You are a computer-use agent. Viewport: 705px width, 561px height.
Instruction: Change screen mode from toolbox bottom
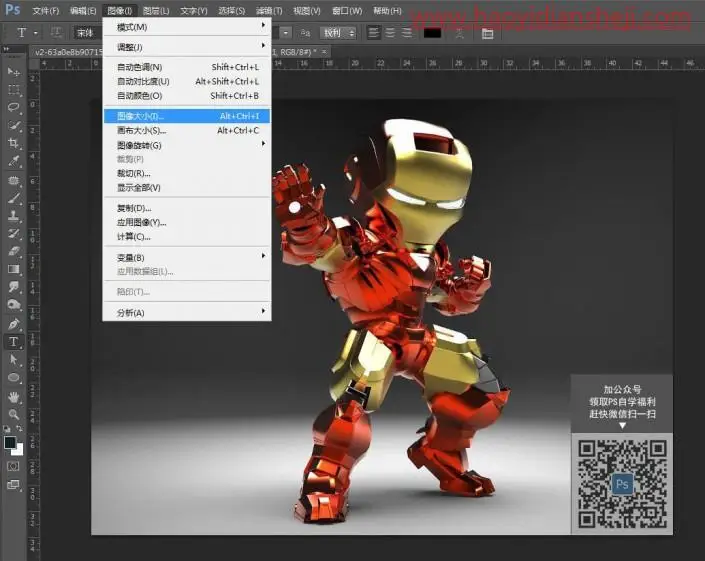coord(13,485)
